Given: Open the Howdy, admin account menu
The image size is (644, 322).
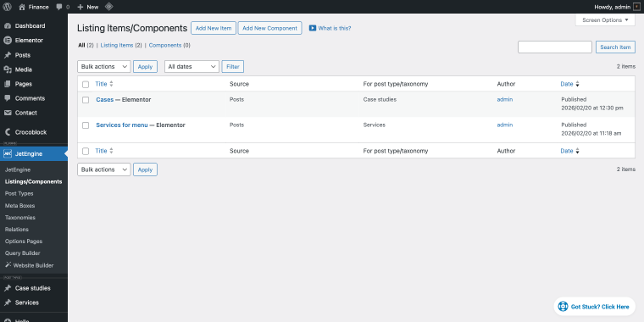Looking at the screenshot, I should (617, 7).
